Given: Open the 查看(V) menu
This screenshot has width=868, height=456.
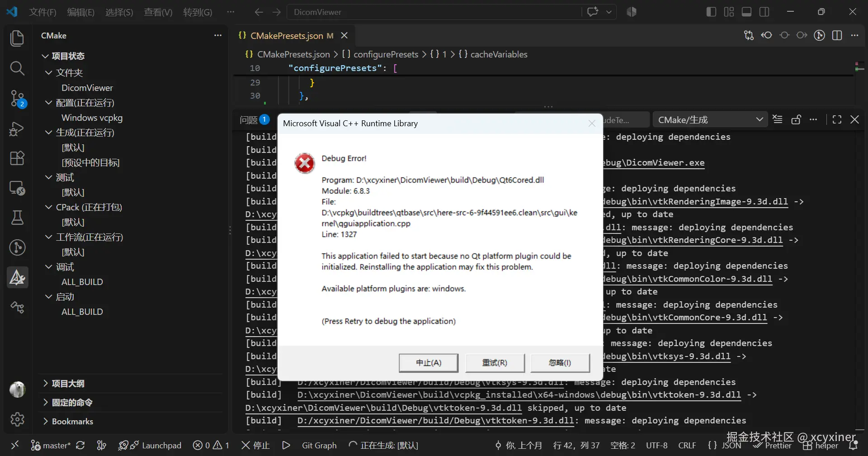Looking at the screenshot, I should 158,12.
